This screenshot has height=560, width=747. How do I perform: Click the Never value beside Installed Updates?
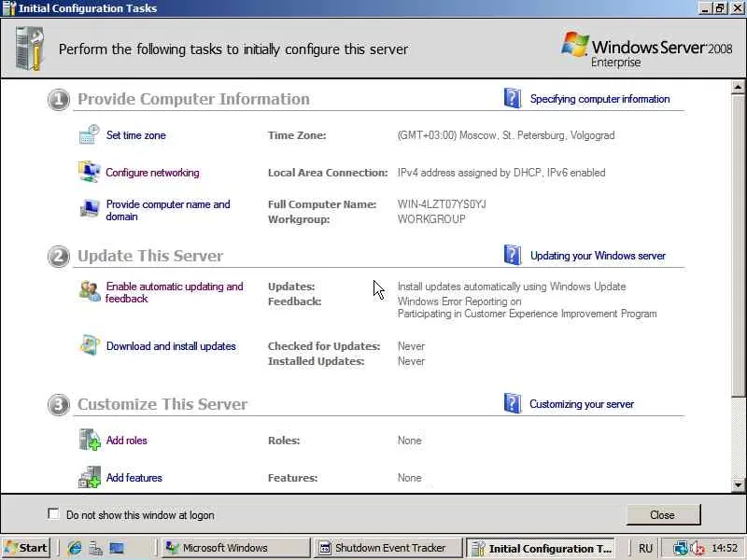click(411, 361)
